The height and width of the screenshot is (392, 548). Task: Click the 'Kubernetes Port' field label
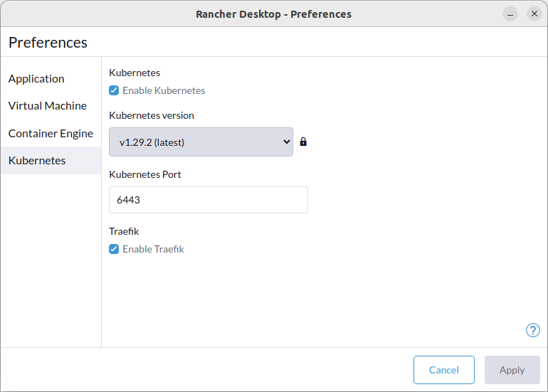coord(145,174)
